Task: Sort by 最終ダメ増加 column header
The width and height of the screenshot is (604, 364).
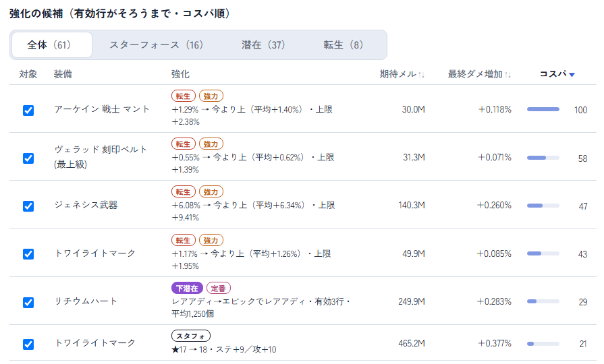Action: [479, 74]
